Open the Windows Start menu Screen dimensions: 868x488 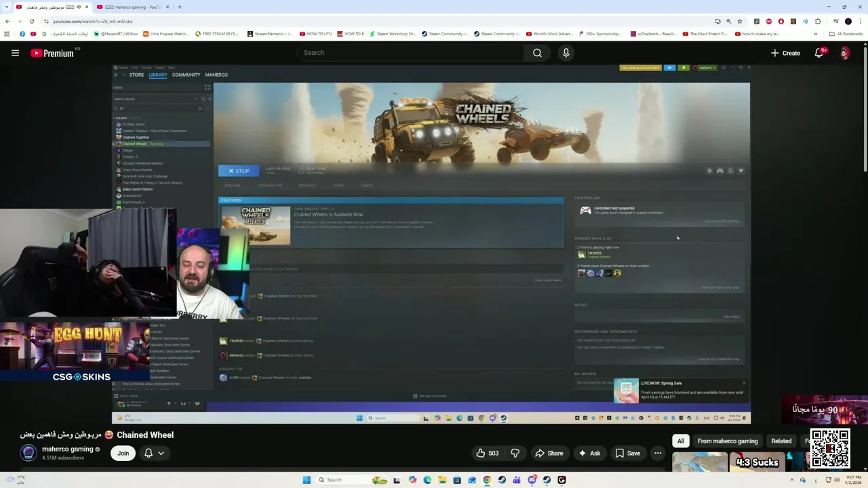307,480
